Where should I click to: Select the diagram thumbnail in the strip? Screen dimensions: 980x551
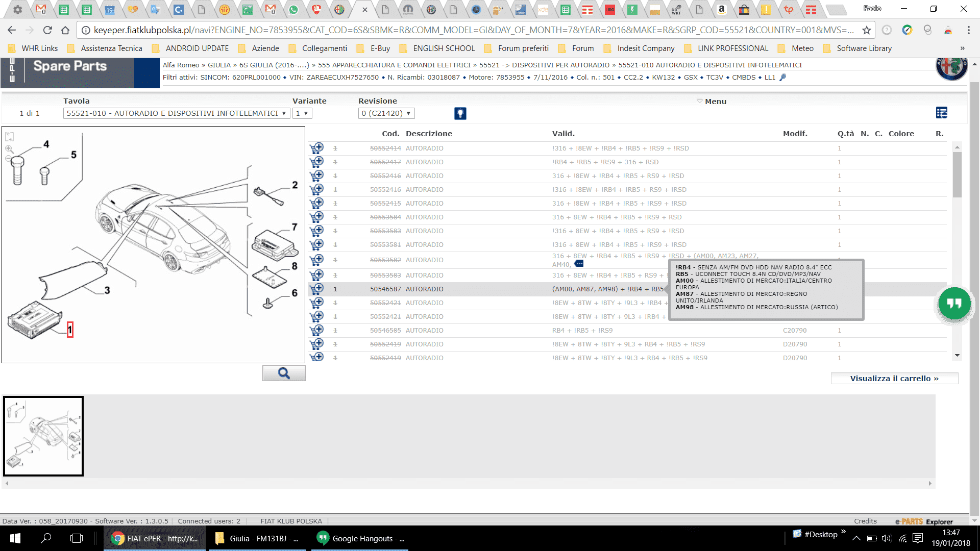[x=43, y=436]
